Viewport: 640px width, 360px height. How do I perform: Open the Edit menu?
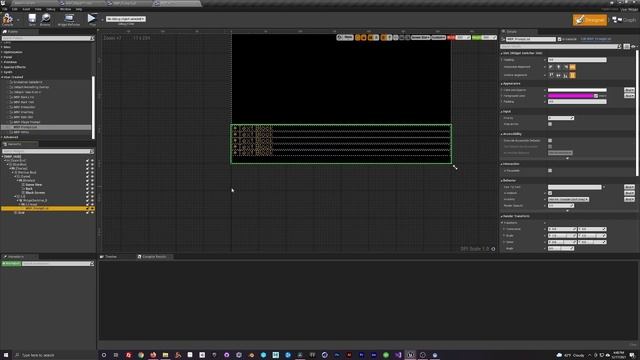pyautogui.click(x=15, y=9)
